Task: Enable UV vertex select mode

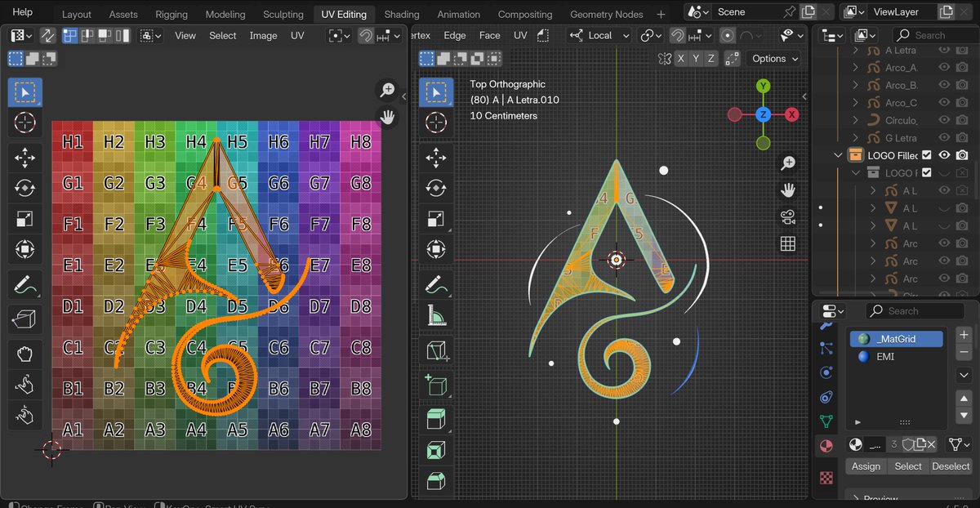Action: pyautogui.click(x=70, y=35)
